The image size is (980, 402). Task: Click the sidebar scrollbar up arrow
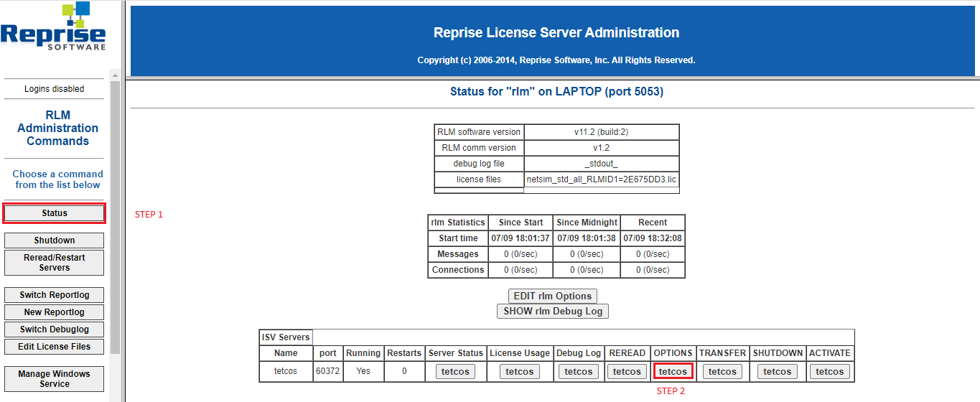point(115,75)
